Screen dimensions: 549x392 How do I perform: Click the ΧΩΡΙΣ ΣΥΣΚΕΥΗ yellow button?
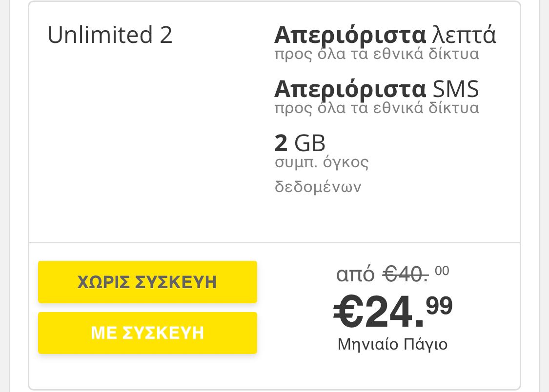point(147,282)
